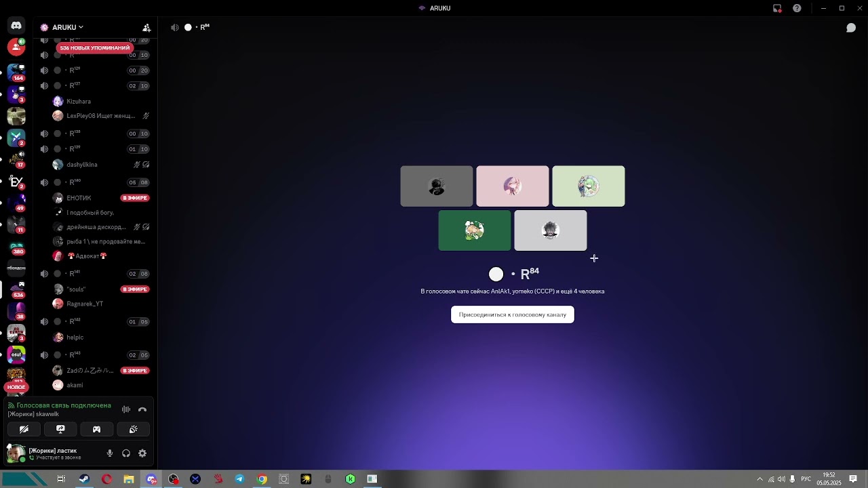Open Chrome from the taskbar
This screenshot has height=488, width=868.
pyautogui.click(x=262, y=479)
